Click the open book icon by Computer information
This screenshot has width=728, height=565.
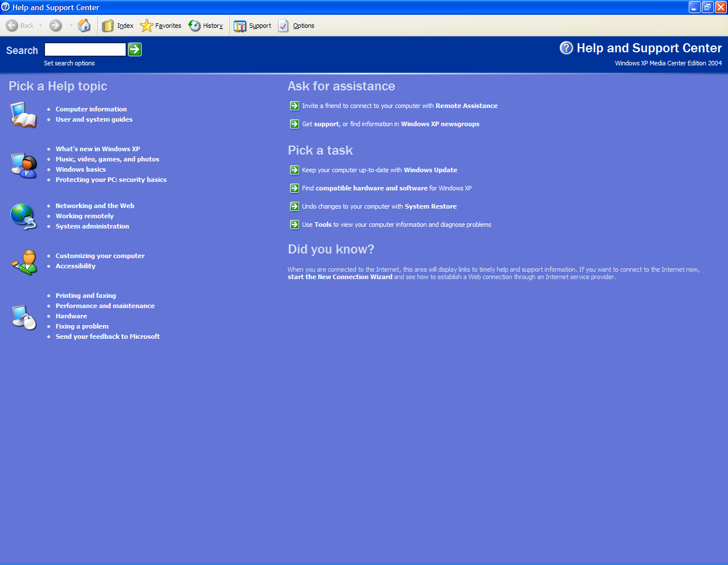point(23,115)
